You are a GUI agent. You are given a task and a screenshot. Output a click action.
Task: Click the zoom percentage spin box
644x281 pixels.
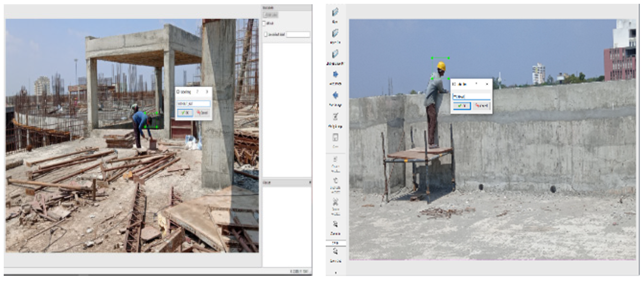tap(335, 243)
